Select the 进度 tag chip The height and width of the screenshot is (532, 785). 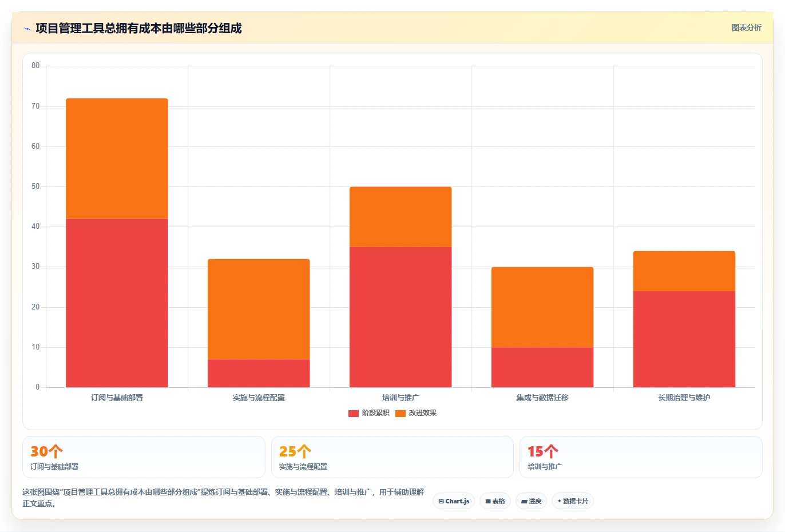coord(531,501)
